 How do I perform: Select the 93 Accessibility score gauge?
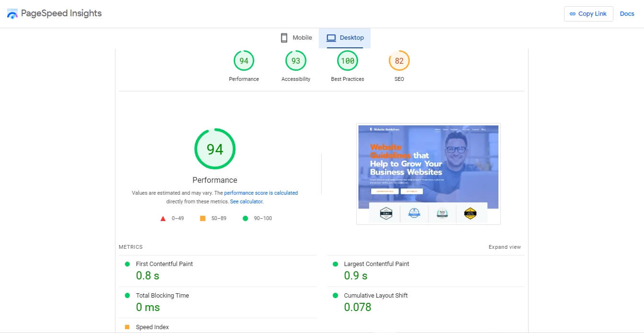click(x=295, y=61)
